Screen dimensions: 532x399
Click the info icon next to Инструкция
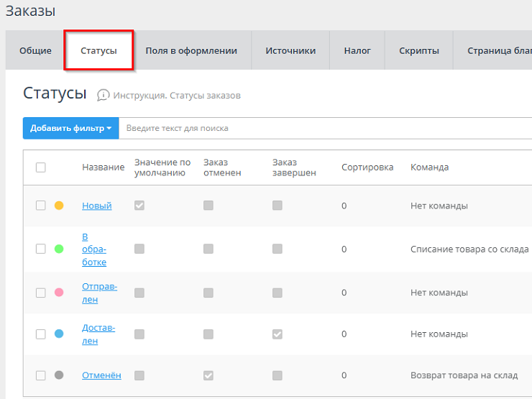(104, 95)
